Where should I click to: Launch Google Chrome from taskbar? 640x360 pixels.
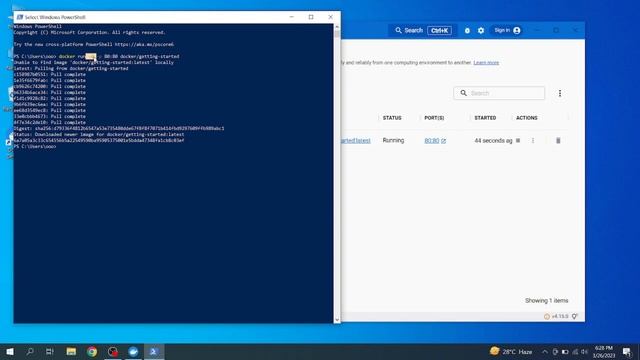coord(92,351)
